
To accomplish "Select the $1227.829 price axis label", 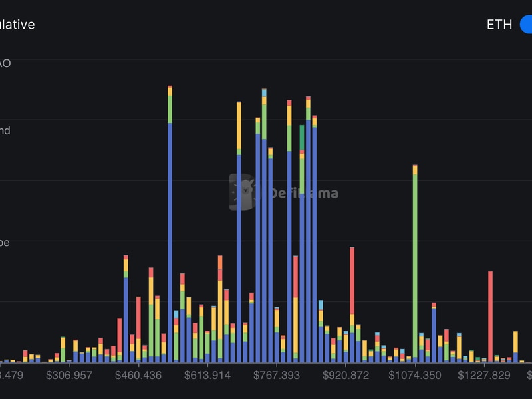I will [x=484, y=376].
